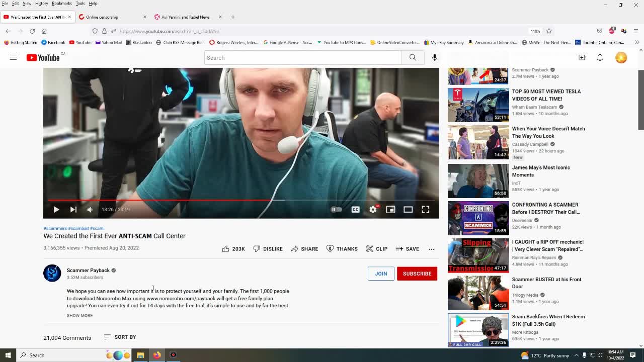Open 'When Your Voice Doesn't Match' video

[548, 132]
